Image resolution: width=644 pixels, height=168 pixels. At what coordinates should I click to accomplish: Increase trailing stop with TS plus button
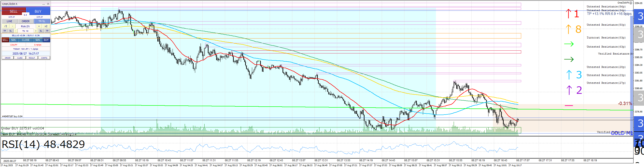tap(36, 31)
